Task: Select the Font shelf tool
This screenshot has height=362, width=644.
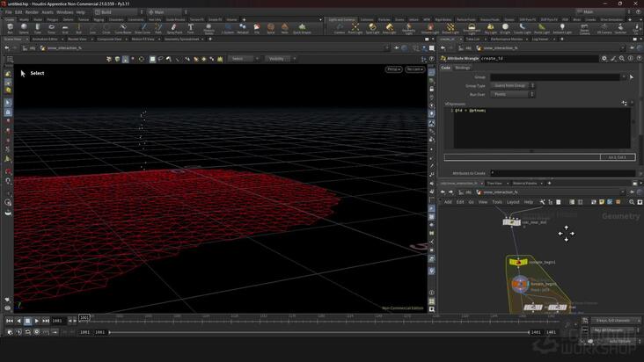Action: pyautogui.click(x=190, y=28)
